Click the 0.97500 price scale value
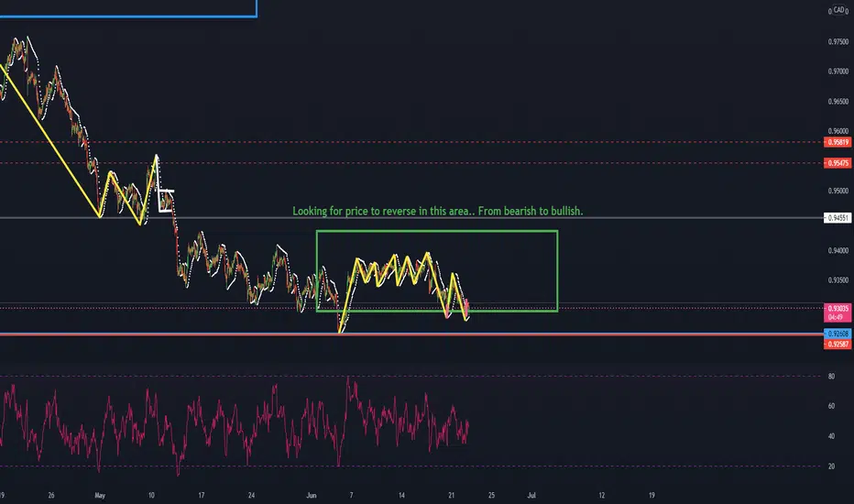854x504 pixels. (838, 42)
